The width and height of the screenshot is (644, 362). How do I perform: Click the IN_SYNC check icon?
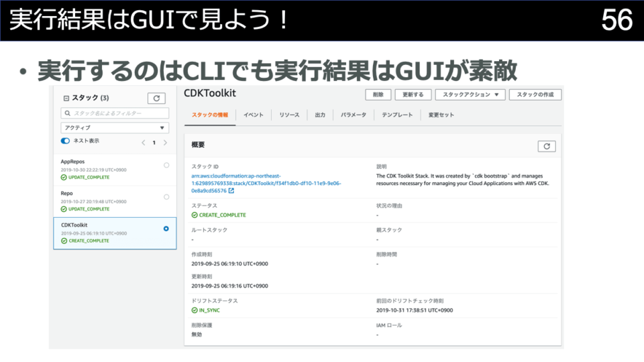pyautogui.click(x=195, y=310)
